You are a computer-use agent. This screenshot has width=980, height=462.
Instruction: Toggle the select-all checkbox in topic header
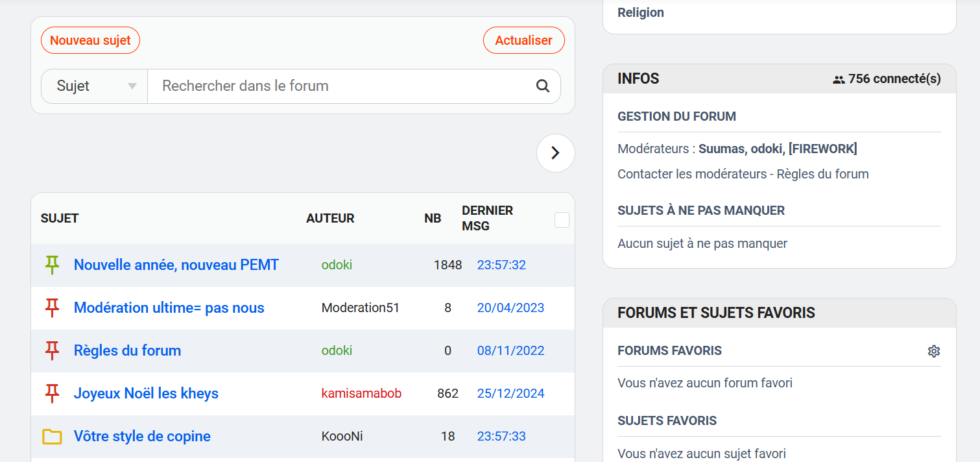pos(562,221)
